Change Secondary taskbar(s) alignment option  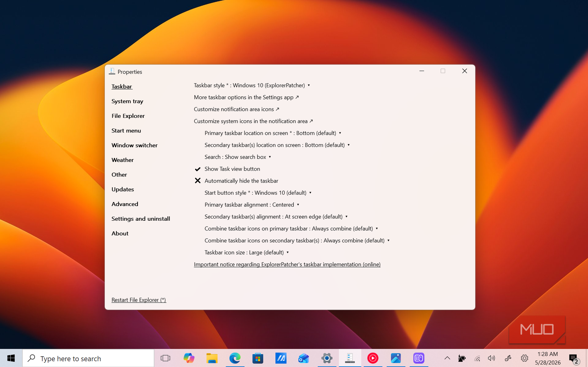click(276, 217)
